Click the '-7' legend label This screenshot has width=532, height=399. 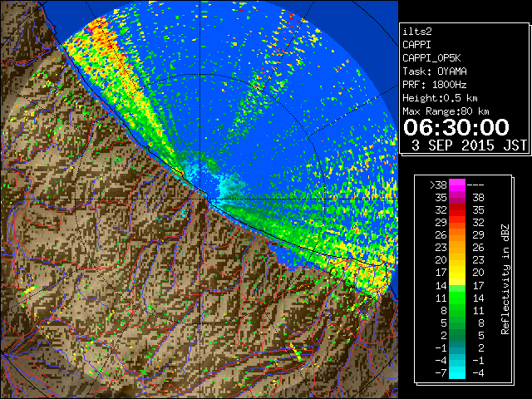(441, 373)
